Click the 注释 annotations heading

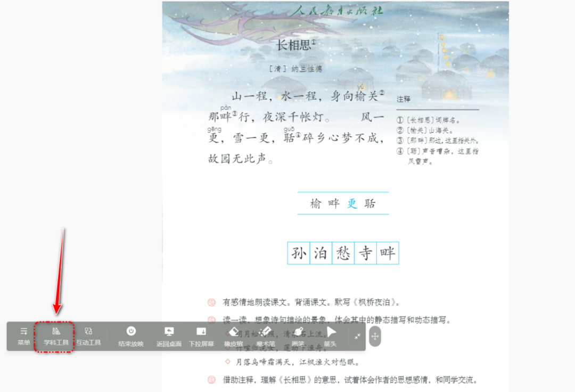point(402,99)
